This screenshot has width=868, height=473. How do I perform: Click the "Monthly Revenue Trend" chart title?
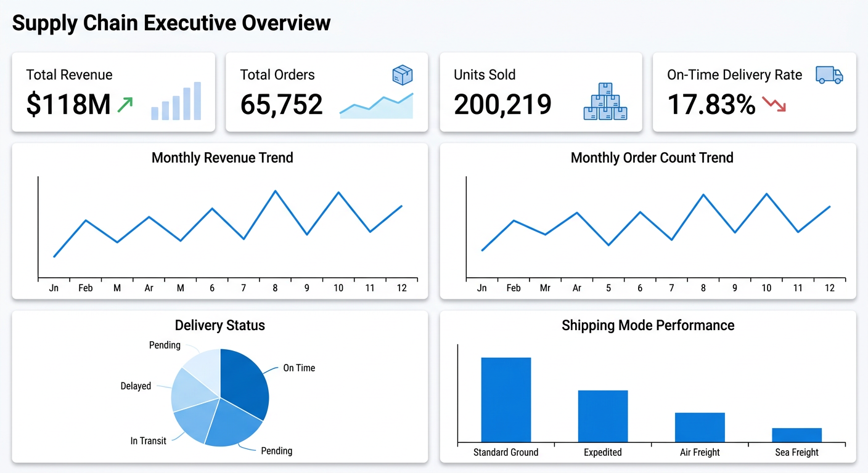coord(223,158)
